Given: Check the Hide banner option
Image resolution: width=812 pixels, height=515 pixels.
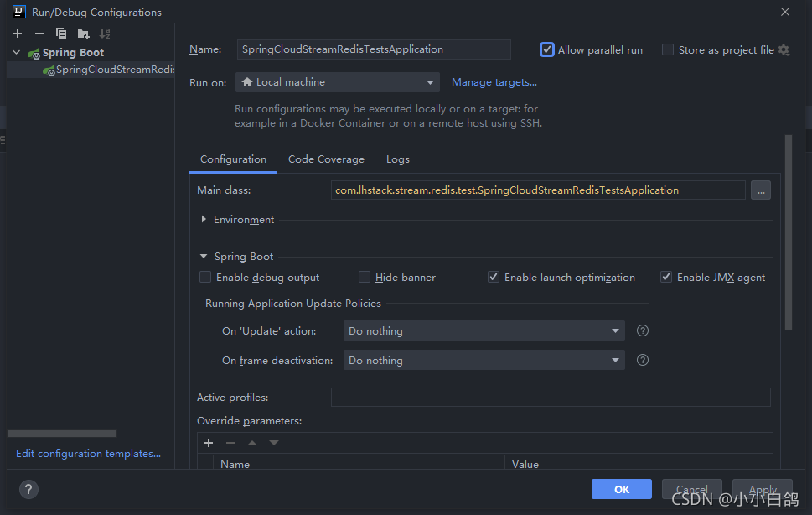Looking at the screenshot, I should pos(365,277).
